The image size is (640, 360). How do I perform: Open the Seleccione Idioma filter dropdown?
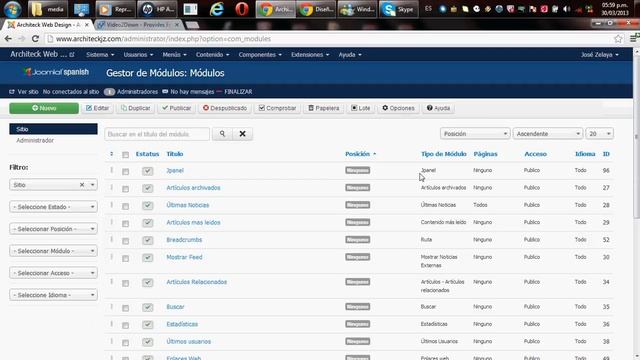click(x=53, y=295)
